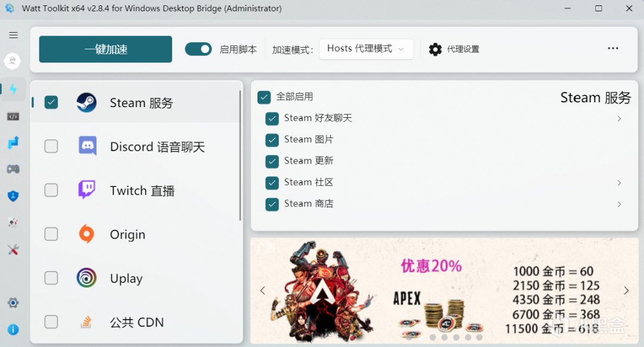Open the script configuration sidebar icon

pyautogui.click(x=13, y=117)
